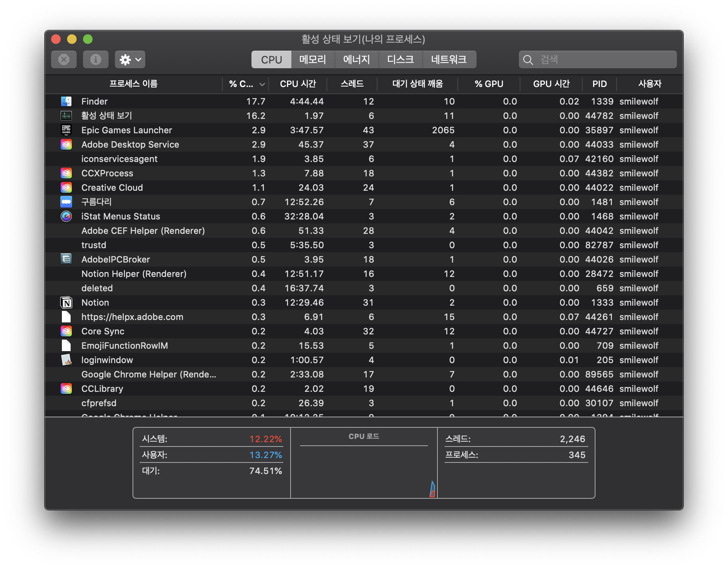Click the window title 활성 상태 보기(나의 프로세스)
Image resolution: width=728 pixels, height=569 pixels.
(x=363, y=39)
